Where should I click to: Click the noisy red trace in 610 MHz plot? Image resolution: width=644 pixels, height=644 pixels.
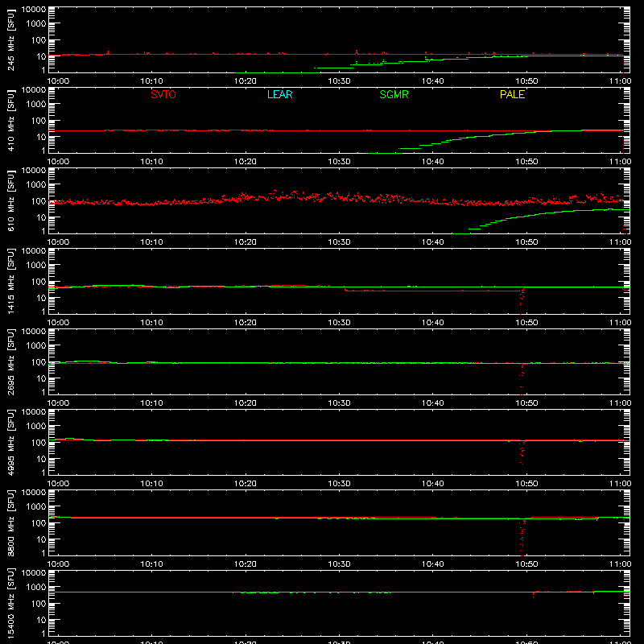(336, 199)
